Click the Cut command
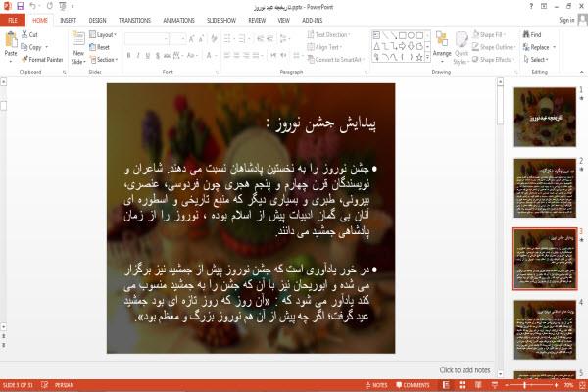 [x=29, y=34]
